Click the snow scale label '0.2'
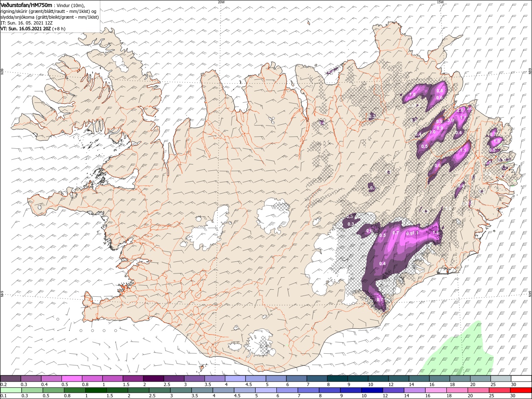532x399 pixels. tap(4, 384)
